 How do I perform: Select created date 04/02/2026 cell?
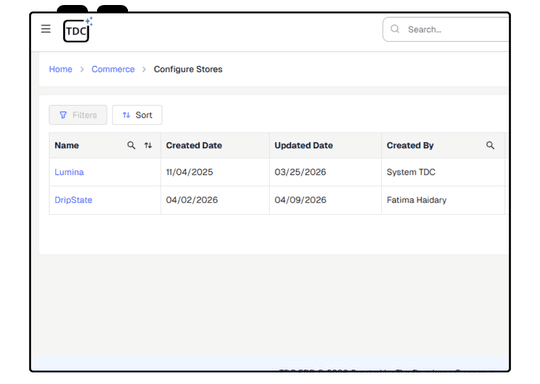coord(215,200)
